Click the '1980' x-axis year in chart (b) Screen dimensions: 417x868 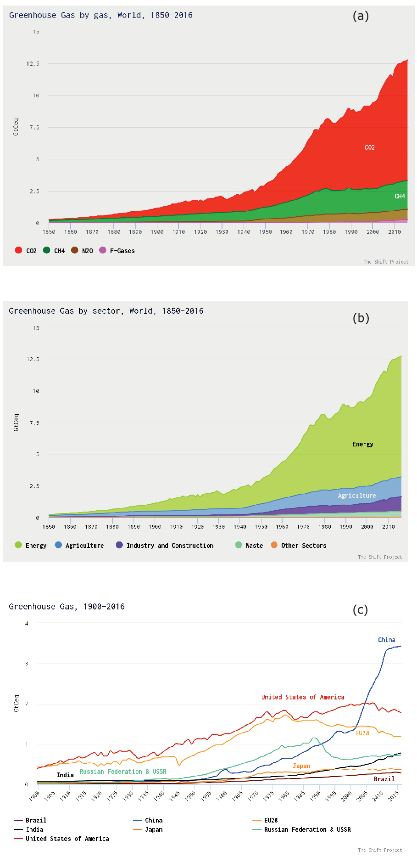point(325,527)
